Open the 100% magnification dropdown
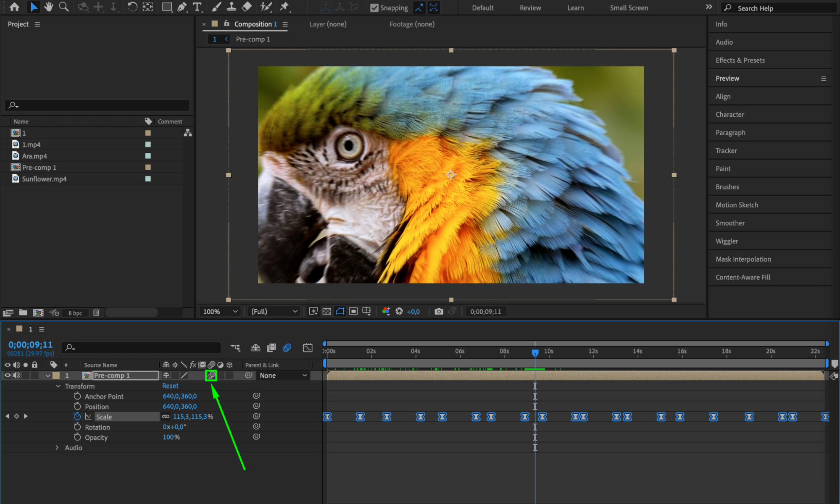The width and height of the screenshot is (840, 504). coord(220,311)
